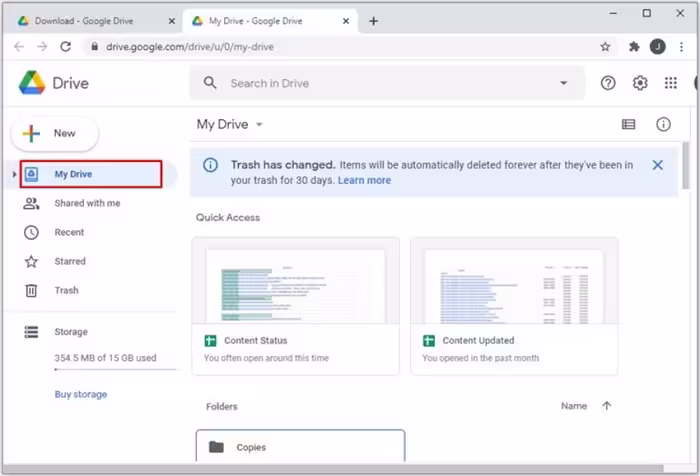Click inside Search in Drive field
The image size is (700, 476).
[x=388, y=84]
